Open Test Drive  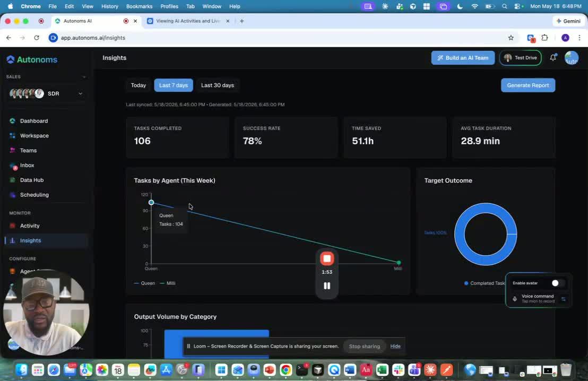(x=520, y=58)
